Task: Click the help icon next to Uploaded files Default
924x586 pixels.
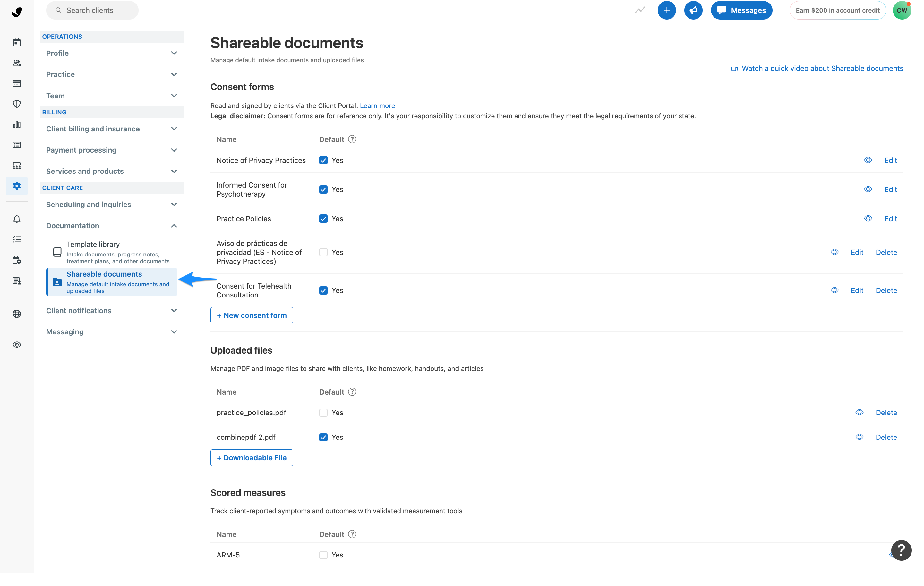Action: coord(352,391)
